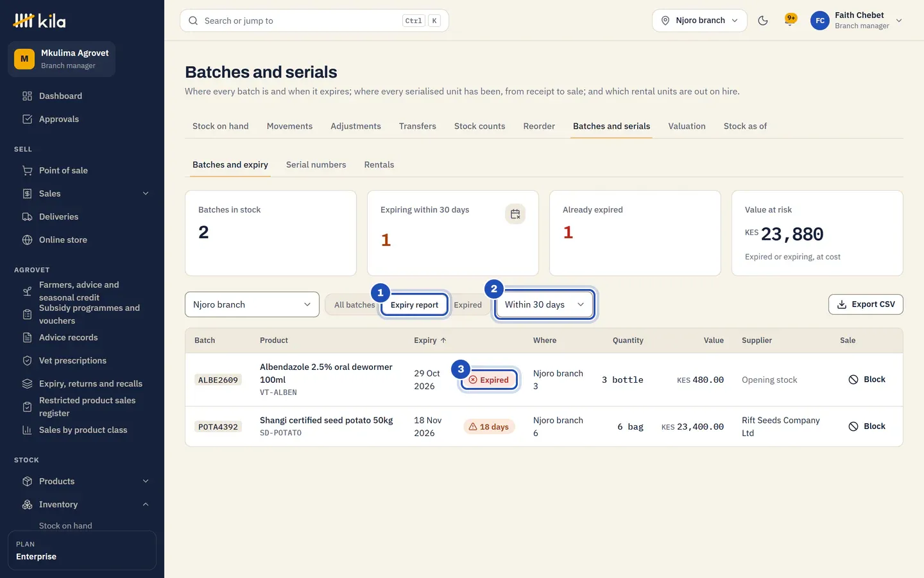Select the Expired filter
This screenshot has width=924, height=578.
(x=468, y=305)
